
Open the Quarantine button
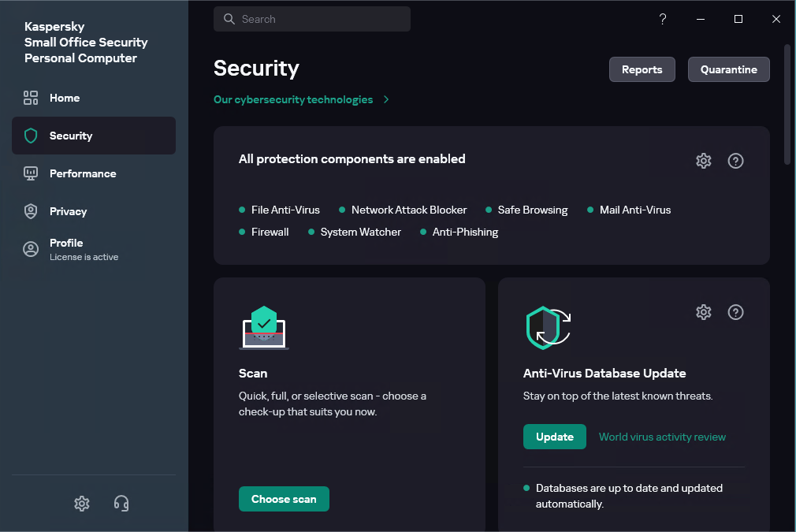728,69
